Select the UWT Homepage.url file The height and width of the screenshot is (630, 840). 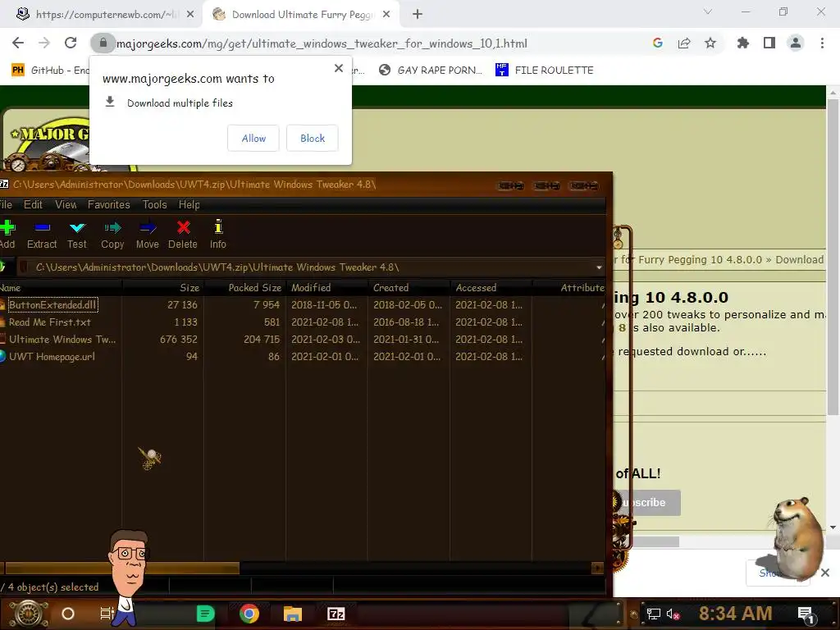click(x=52, y=356)
